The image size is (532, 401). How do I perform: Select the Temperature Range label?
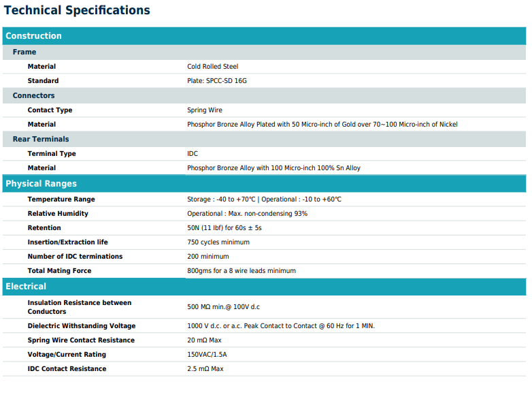(61, 199)
